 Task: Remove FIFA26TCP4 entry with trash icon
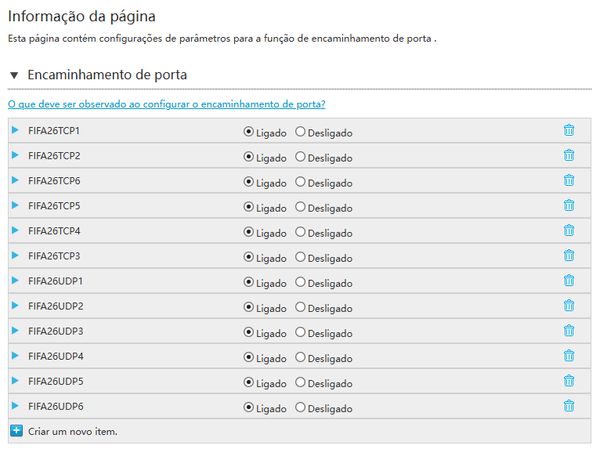tap(569, 231)
